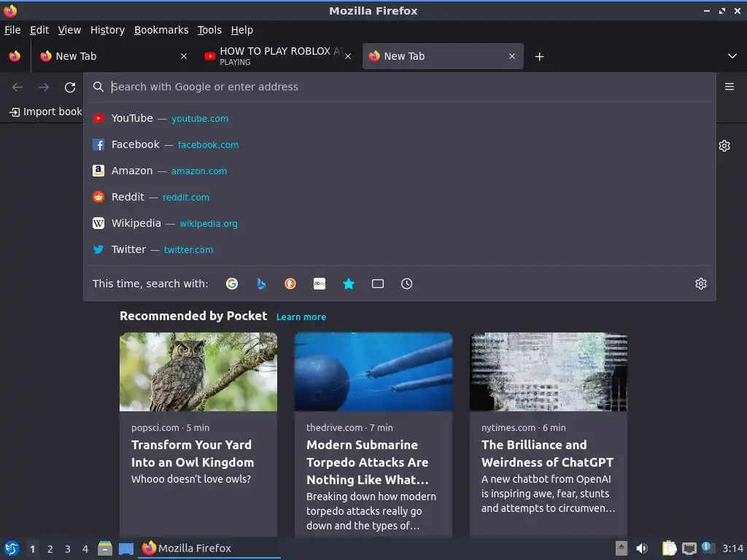This screenshot has width=747, height=560.
Task: Open network status tray icon
Action: (689, 548)
